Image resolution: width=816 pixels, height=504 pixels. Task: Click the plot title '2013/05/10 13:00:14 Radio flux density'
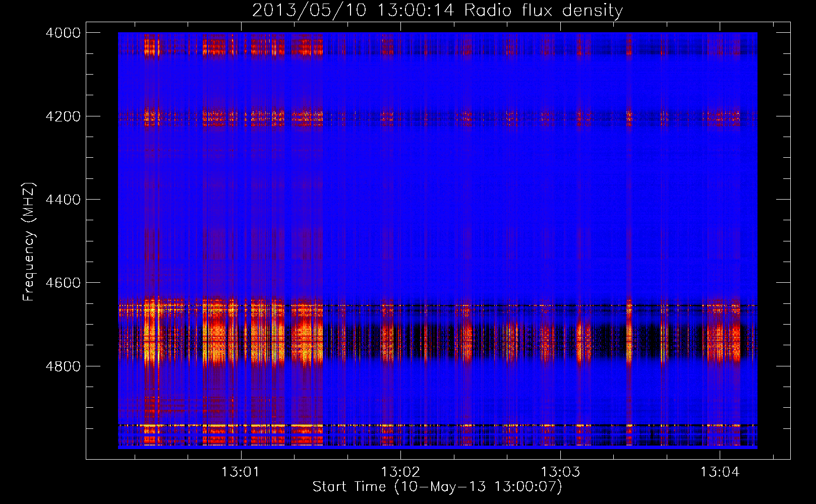437,10
